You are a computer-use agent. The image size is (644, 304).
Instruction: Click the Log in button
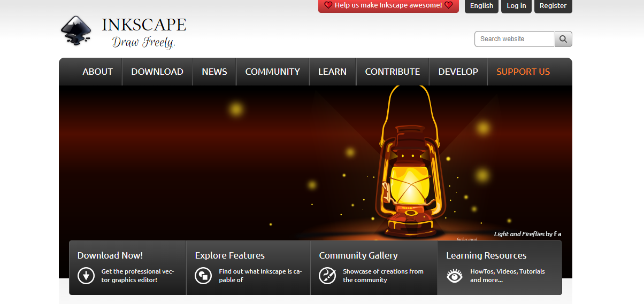(516, 6)
